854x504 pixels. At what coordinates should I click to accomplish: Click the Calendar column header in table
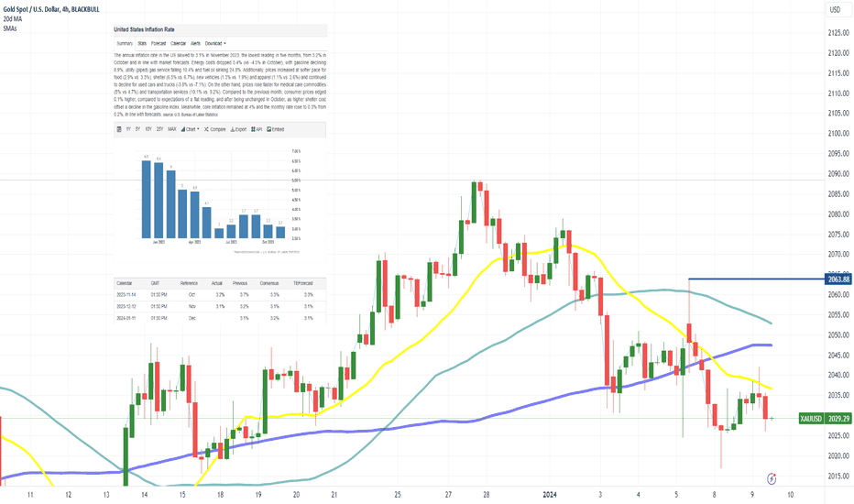[125, 283]
